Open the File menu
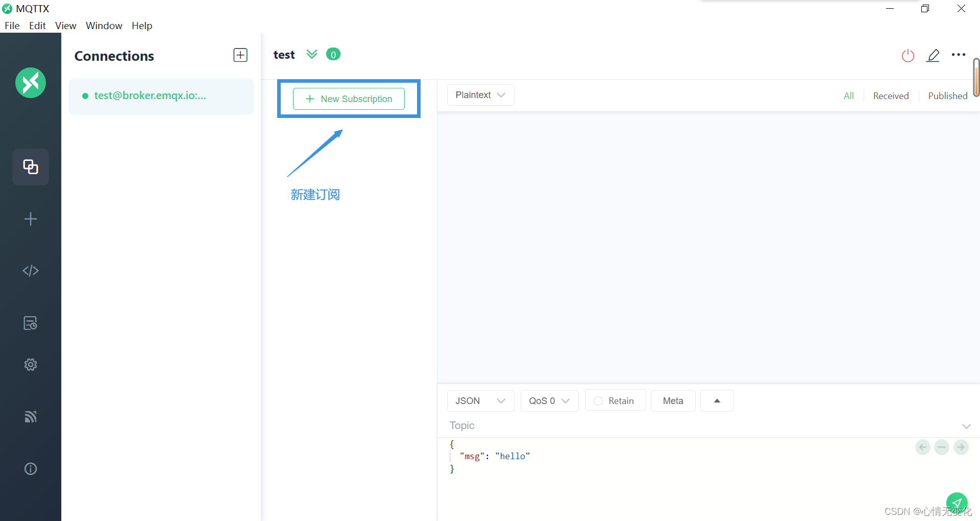The height and width of the screenshot is (521, 980). [12, 26]
